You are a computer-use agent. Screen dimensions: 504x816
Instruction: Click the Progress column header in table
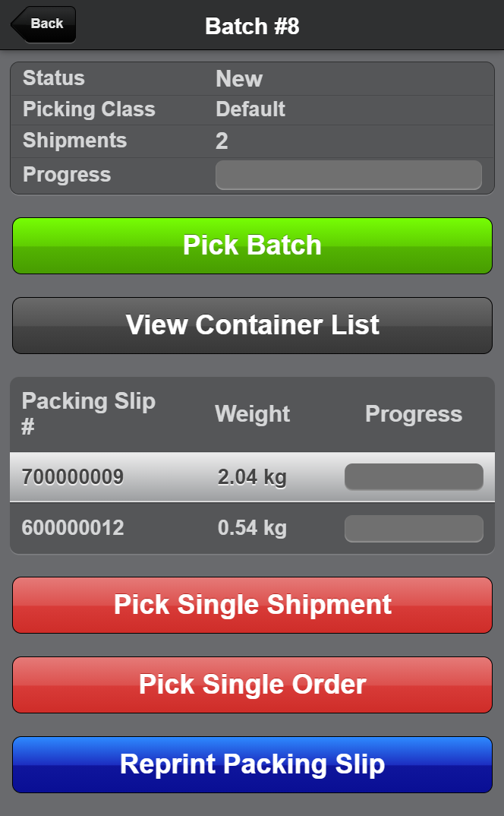tap(414, 414)
